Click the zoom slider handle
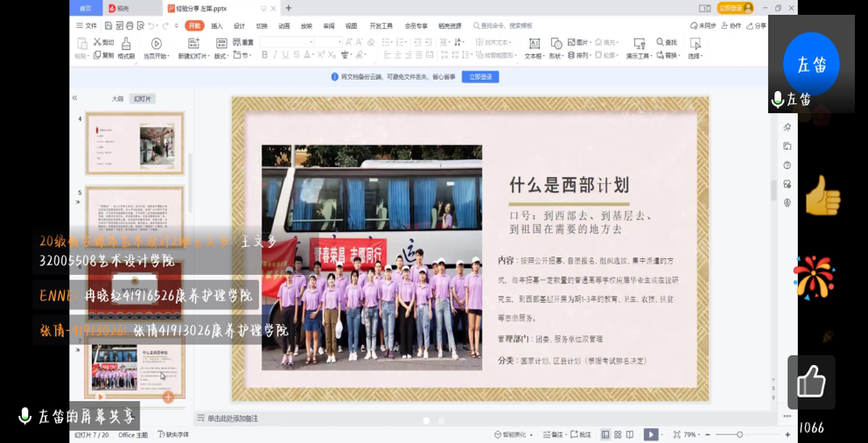This screenshot has width=868, height=443. (x=739, y=435)
